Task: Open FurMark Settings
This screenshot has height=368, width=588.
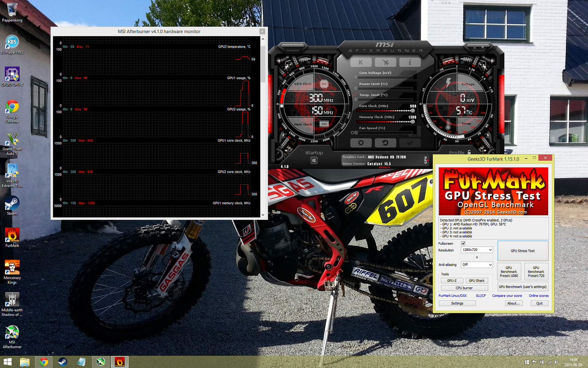Action: click(x=457, y=303)
